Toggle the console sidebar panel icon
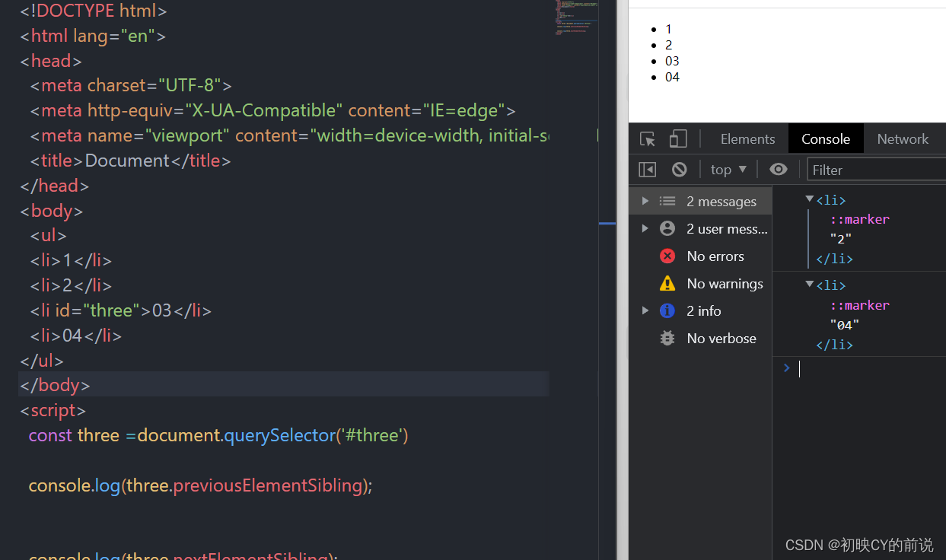This screenshot has width=946, height=560. point(647,170)
